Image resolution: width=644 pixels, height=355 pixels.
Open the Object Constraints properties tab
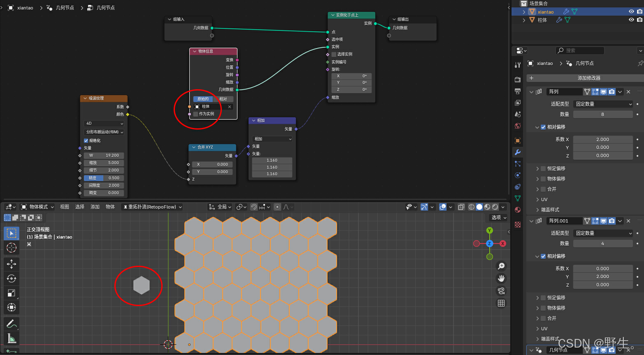(518, 187)
